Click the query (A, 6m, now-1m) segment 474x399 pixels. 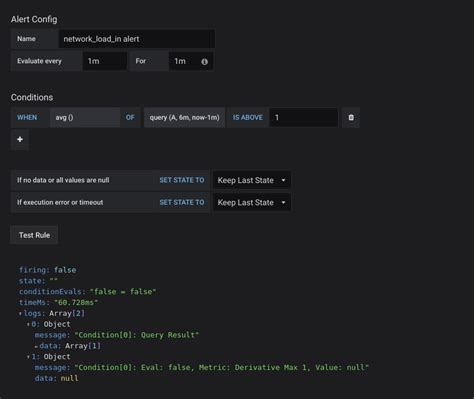tap(184, 117)
